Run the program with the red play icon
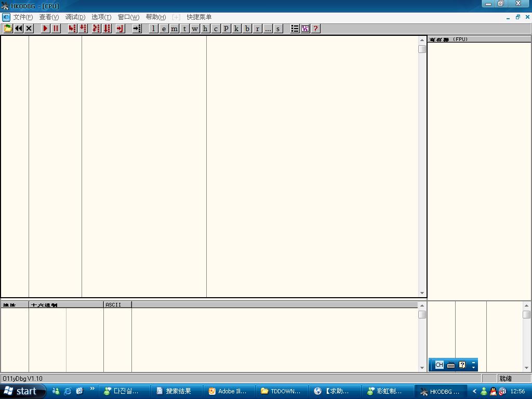 tap(45, 29)
